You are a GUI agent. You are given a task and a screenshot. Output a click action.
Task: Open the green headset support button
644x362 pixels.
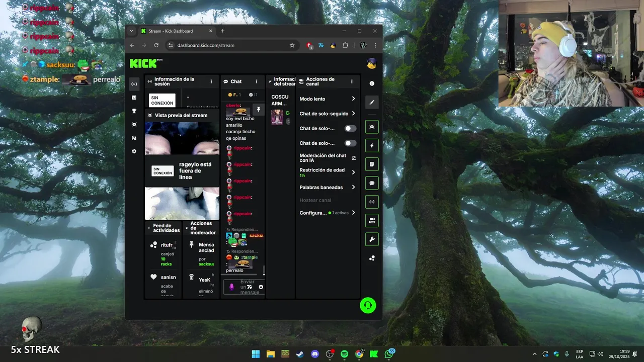click(x=368, y=305)
